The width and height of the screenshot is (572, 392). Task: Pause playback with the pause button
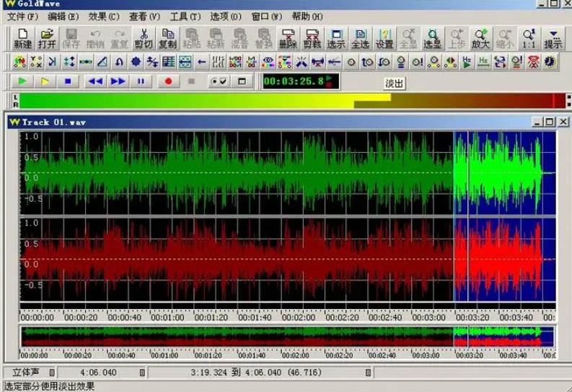pyautogui.click(x=141, y=81)
